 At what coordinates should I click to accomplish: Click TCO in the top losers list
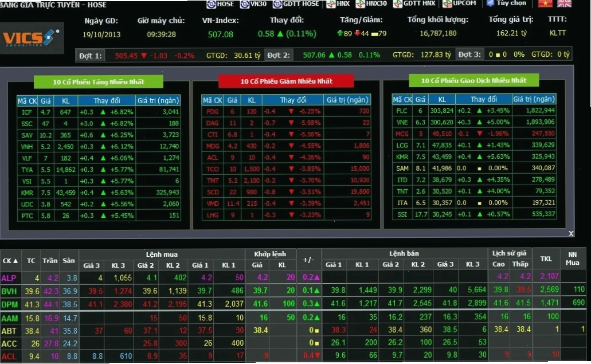pos(212,169)
